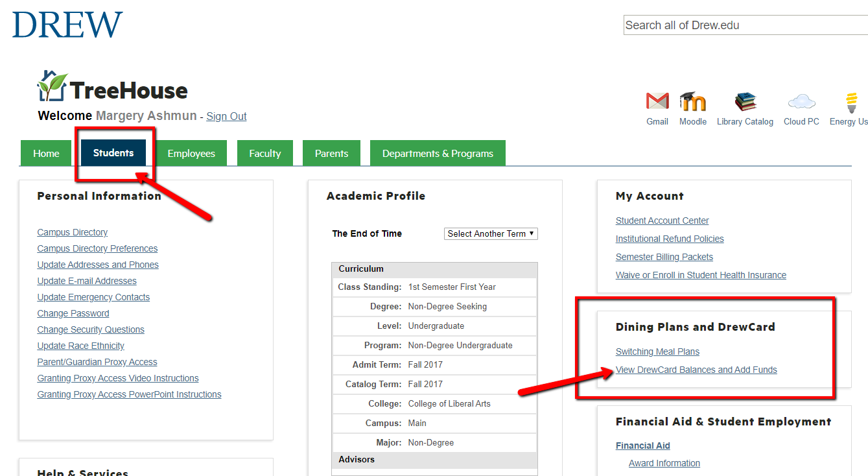Click 1st Semester First Year value
Viewport: 868px width, 476px height.
pyautogui.click(x=452, y=287)
